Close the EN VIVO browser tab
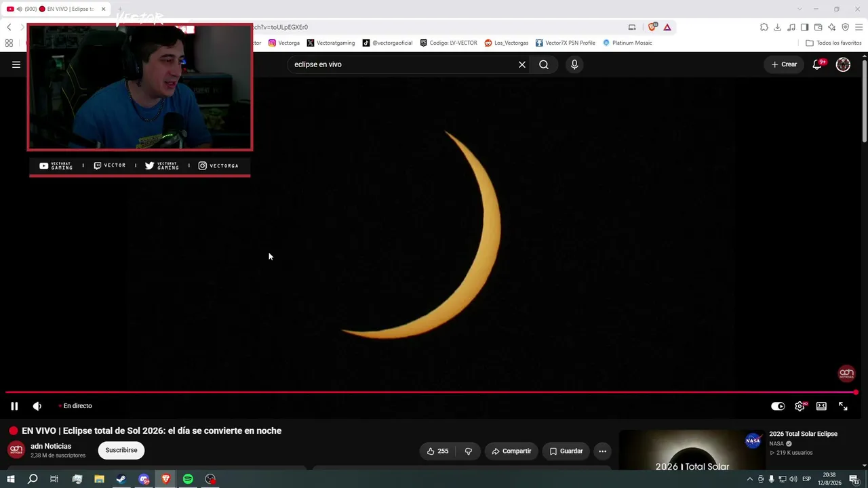The height and width of the screenshot is (488, 868). (x=103, y=9)
